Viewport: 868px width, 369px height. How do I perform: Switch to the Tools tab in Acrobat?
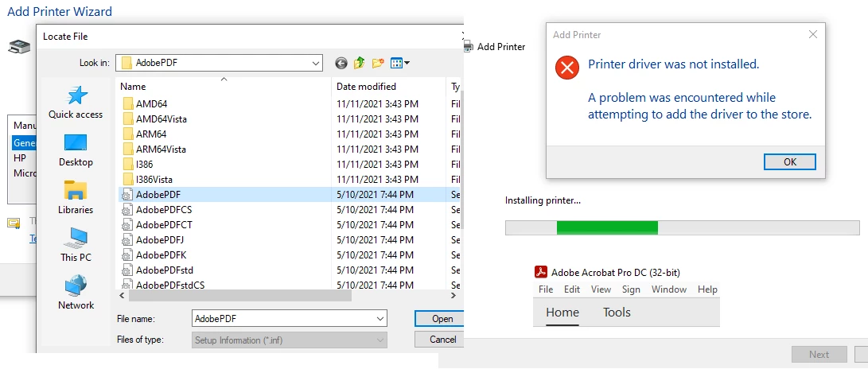pos(617,313)
